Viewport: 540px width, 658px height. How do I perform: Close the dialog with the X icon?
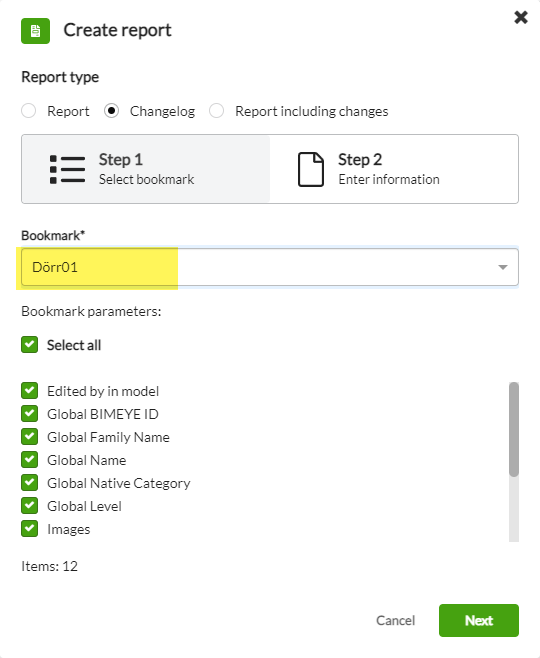tap(521, 17)
